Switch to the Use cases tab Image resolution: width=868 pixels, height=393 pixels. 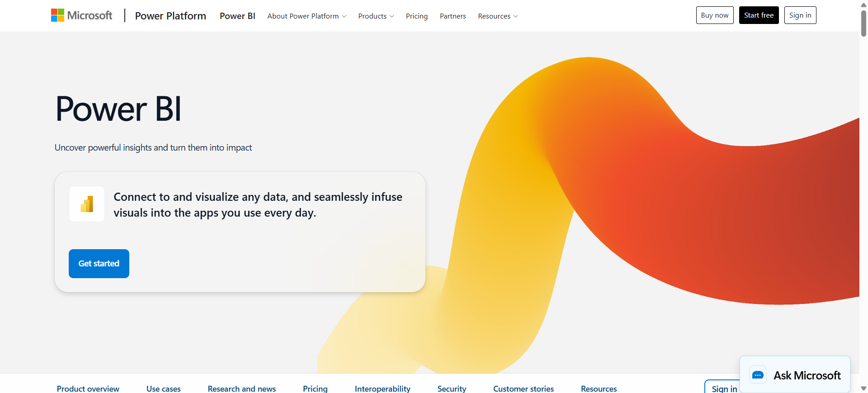163,388
